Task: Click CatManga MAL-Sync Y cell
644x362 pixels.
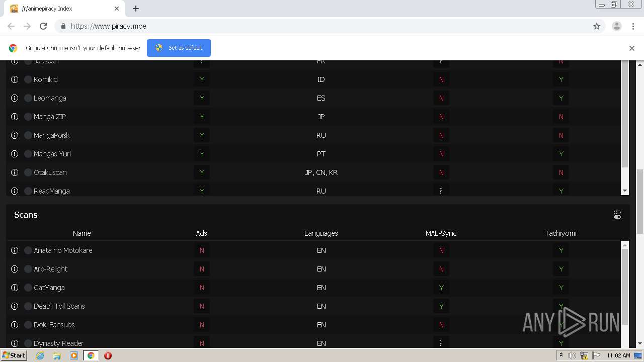Action: point(441,288)
